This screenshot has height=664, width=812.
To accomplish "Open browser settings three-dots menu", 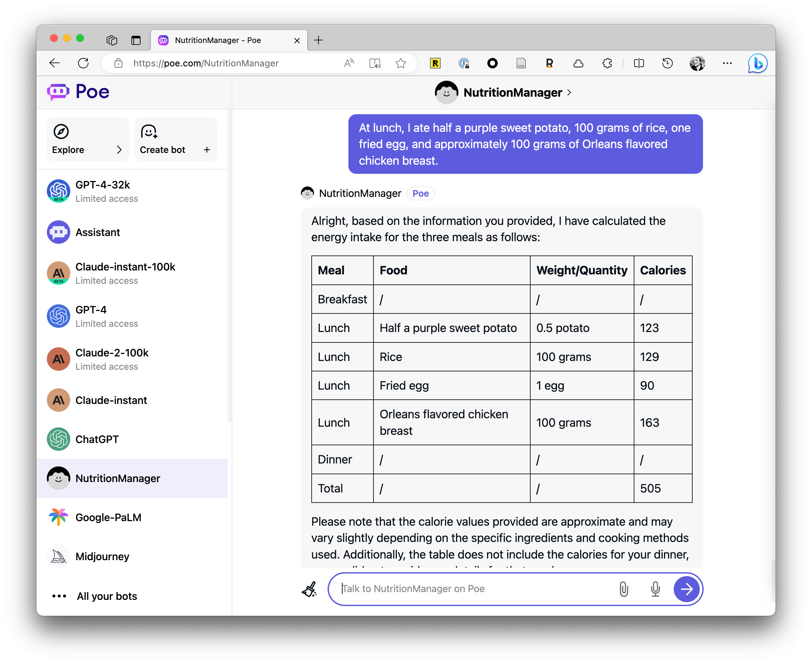I will click(727, 63).
